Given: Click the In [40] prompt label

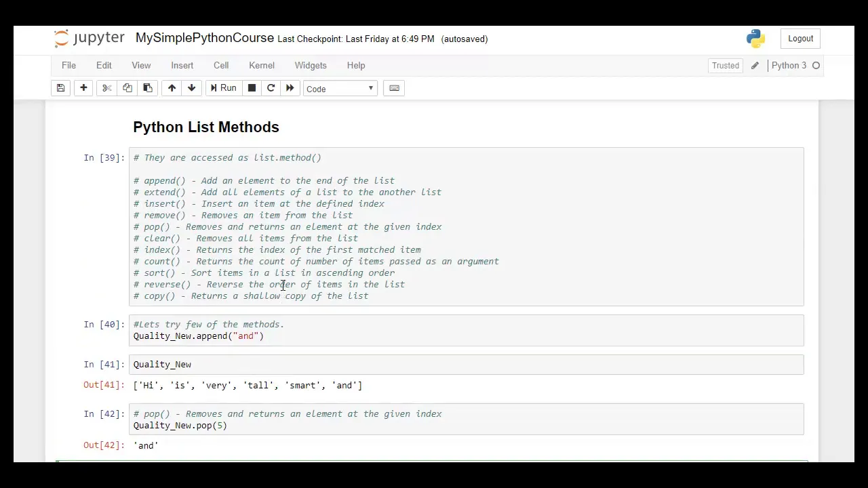Looking at the screenshot, I should 104,325.
